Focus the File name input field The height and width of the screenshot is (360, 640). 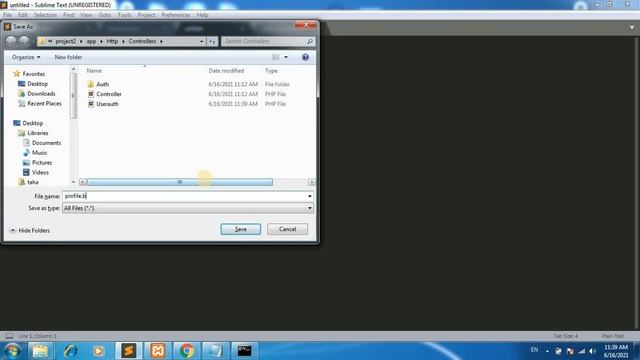pyautogui.click(x=185, y=196)
